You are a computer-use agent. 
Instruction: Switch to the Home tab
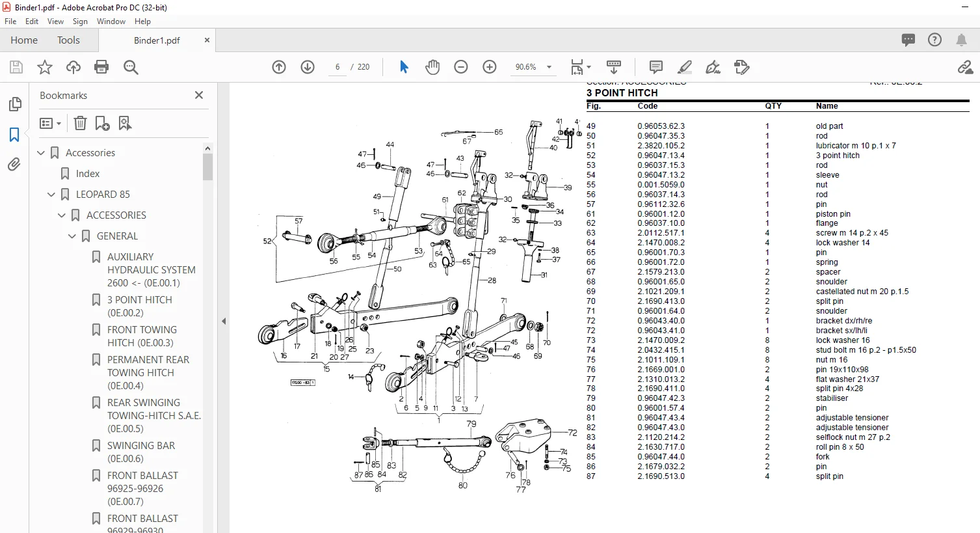(x=24, y=40)
